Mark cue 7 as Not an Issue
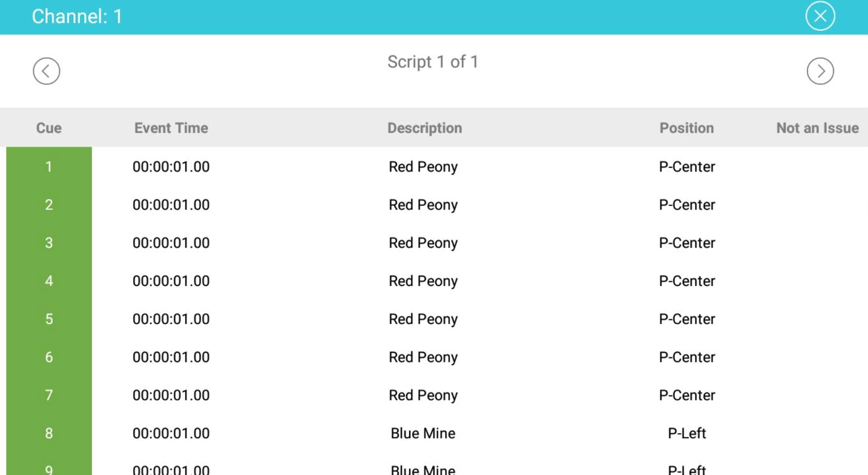 [x=817, y=395]
